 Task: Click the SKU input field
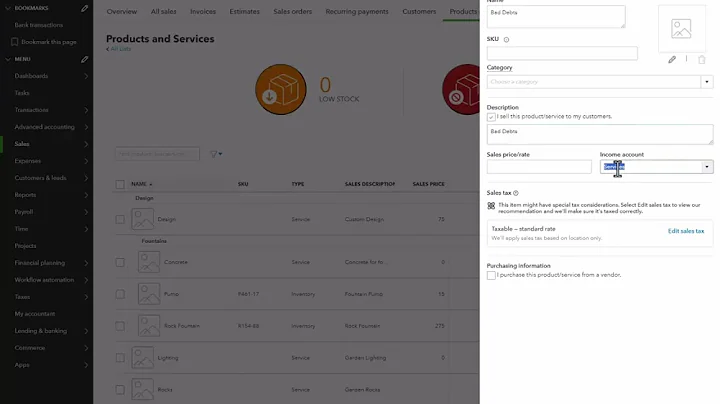[x=562, y=53]
